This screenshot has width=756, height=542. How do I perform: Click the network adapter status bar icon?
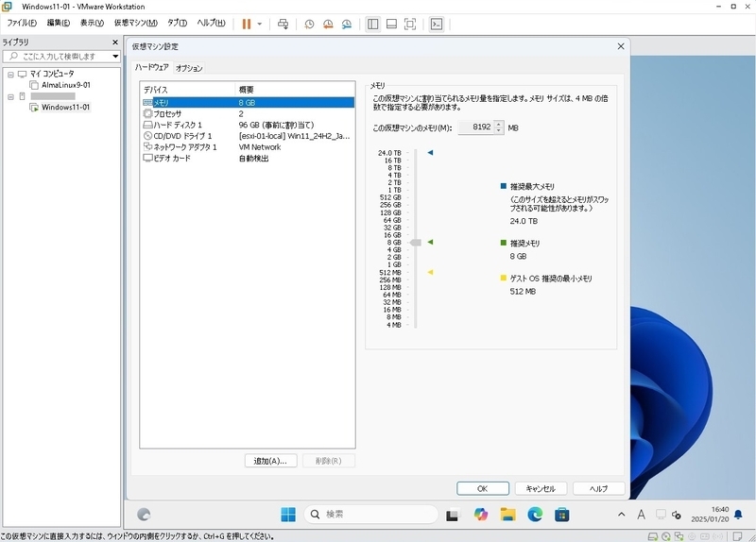pyautogui.click(x=679, y=536)
